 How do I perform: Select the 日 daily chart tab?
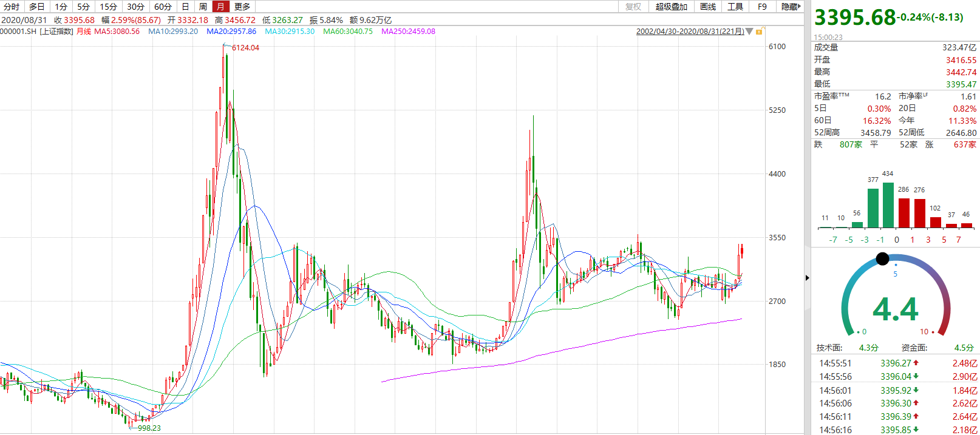(x=185, y=7)
